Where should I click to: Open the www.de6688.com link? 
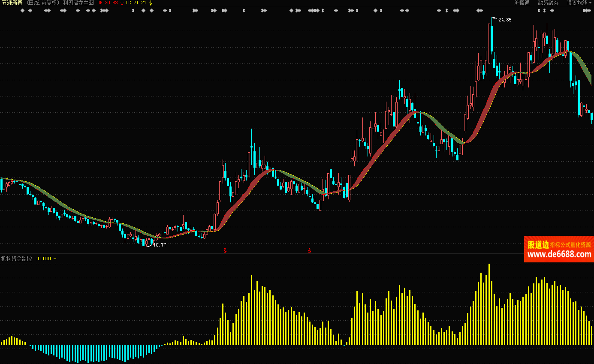coord(559,255)
